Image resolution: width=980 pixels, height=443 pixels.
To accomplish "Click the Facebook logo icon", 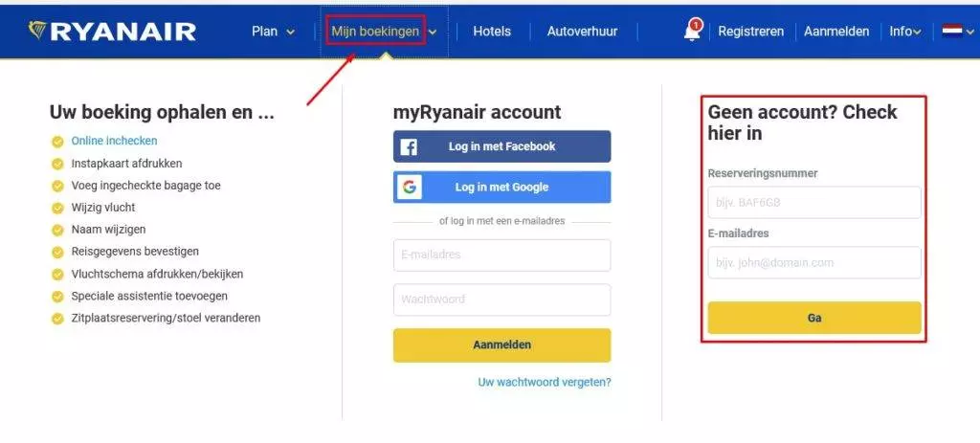I will (409, 147).
